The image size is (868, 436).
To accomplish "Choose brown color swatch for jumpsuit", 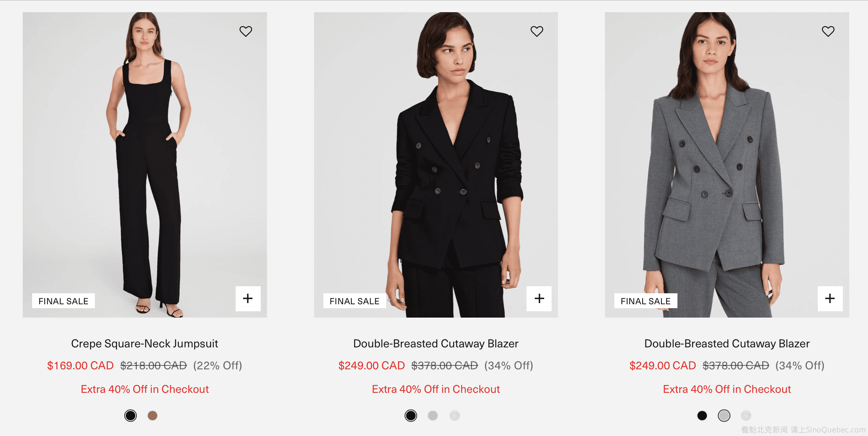I will [x=153, y=416].
